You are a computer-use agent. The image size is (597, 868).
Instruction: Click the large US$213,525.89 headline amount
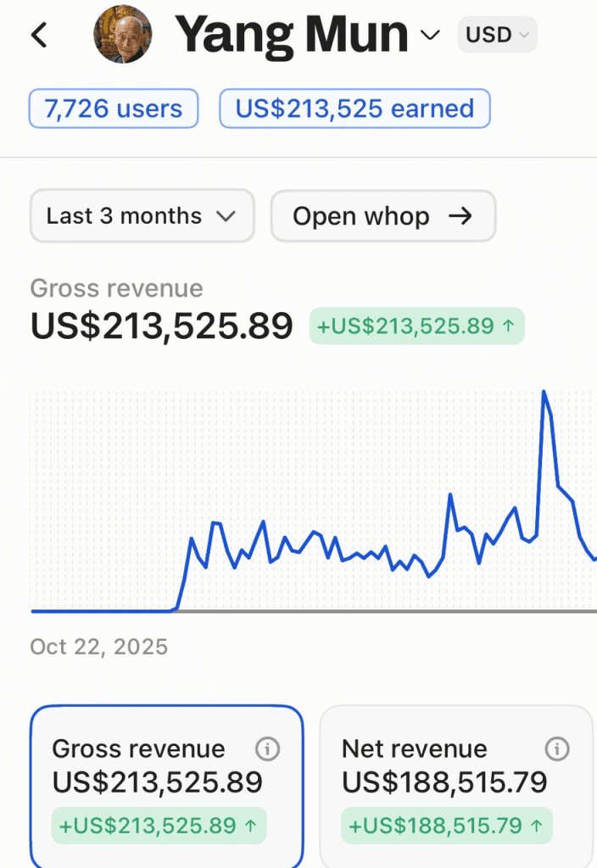tap(162, 326)
